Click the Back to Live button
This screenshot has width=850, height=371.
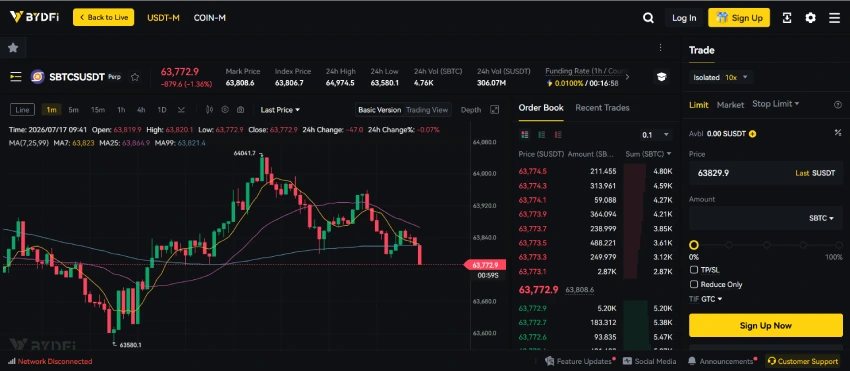tap(104, 17)
